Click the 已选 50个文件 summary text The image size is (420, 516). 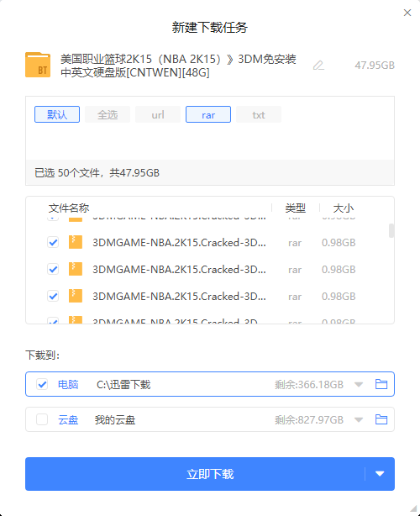point(97,173)
